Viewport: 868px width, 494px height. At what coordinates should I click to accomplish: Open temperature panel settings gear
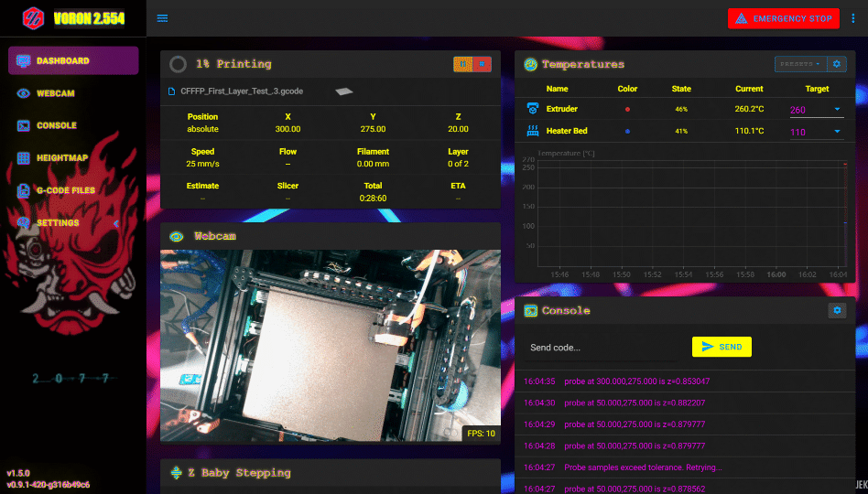point(837,64)
